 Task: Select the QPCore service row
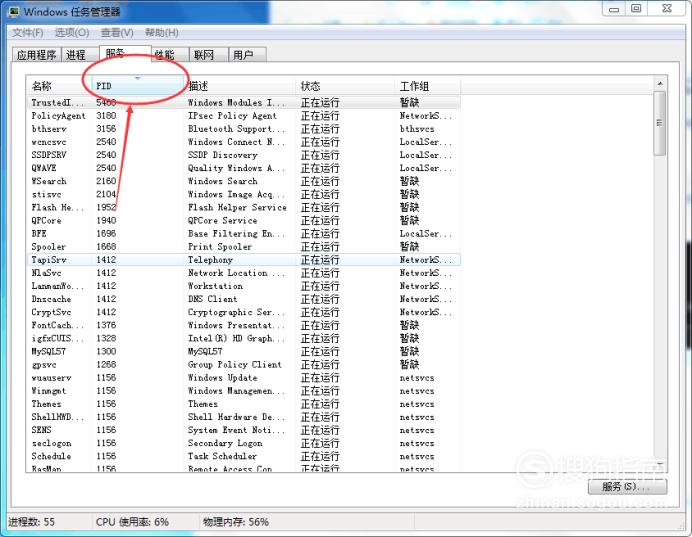point(244,221)
